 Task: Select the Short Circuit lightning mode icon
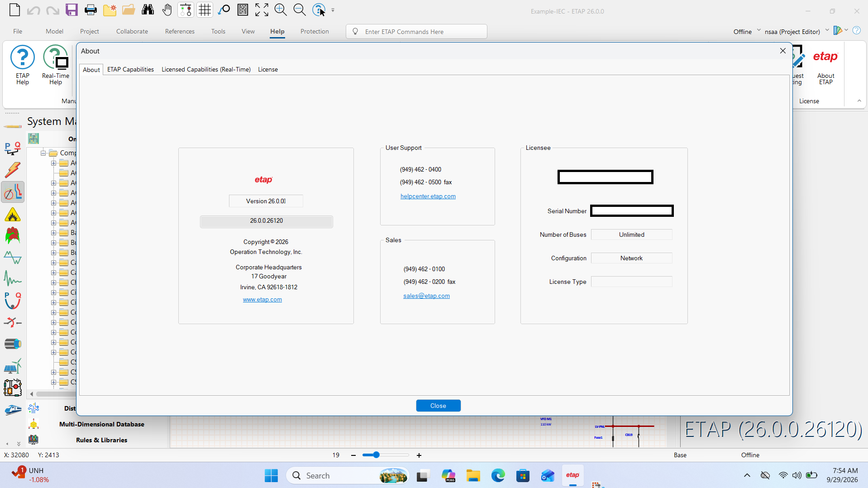pos(13,170)
